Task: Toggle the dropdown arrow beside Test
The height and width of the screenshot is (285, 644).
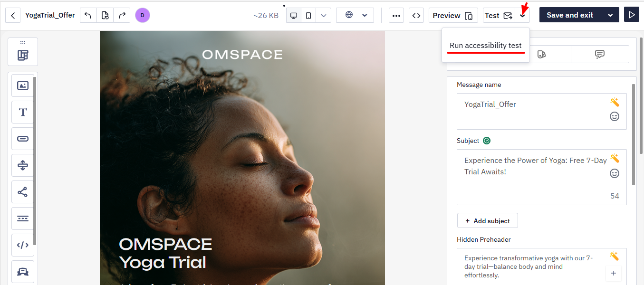Action: pos(522,15)
